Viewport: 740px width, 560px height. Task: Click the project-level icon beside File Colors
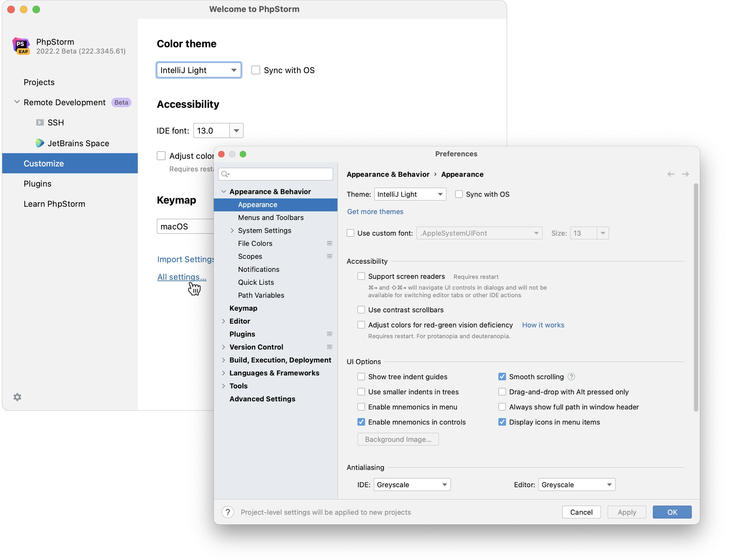click(329, 243)
